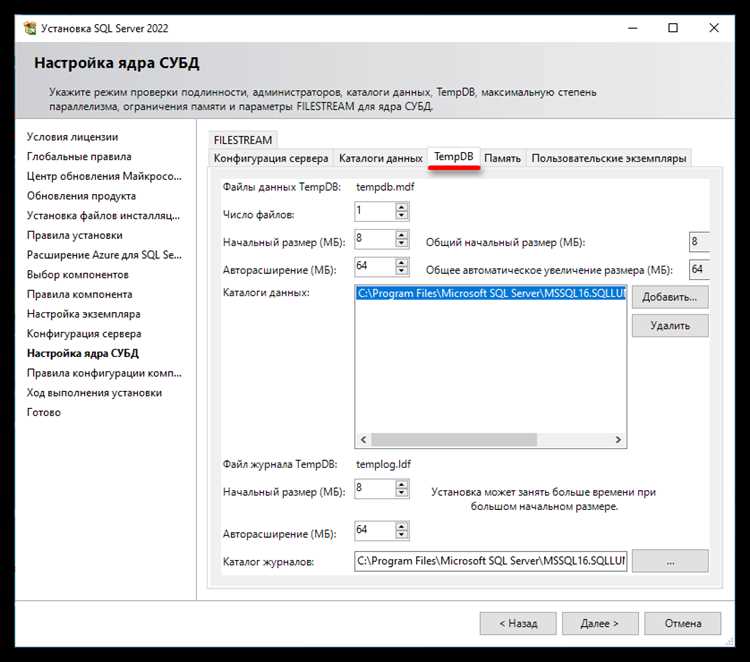Click Добавить button to add directory
750x662 pixels.
[670, 297]
